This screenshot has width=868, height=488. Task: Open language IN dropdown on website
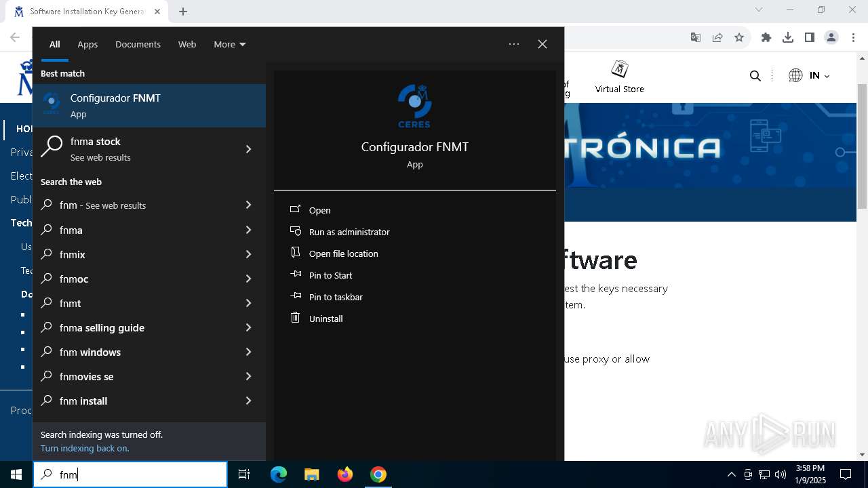[819, 76]
